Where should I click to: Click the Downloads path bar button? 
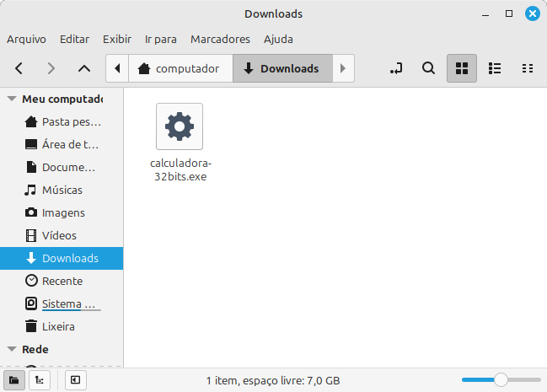pyautogui.click(x=282, y=68)
